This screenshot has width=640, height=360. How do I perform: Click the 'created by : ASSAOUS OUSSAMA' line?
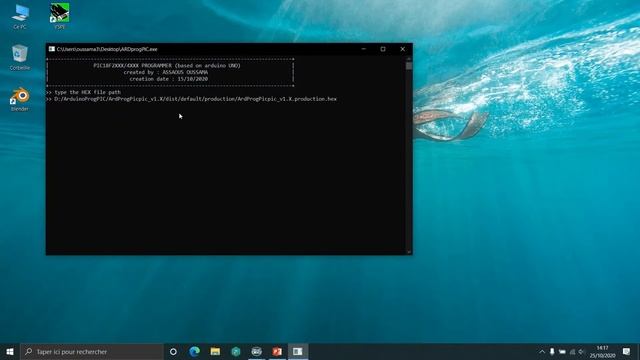point(166,72)
